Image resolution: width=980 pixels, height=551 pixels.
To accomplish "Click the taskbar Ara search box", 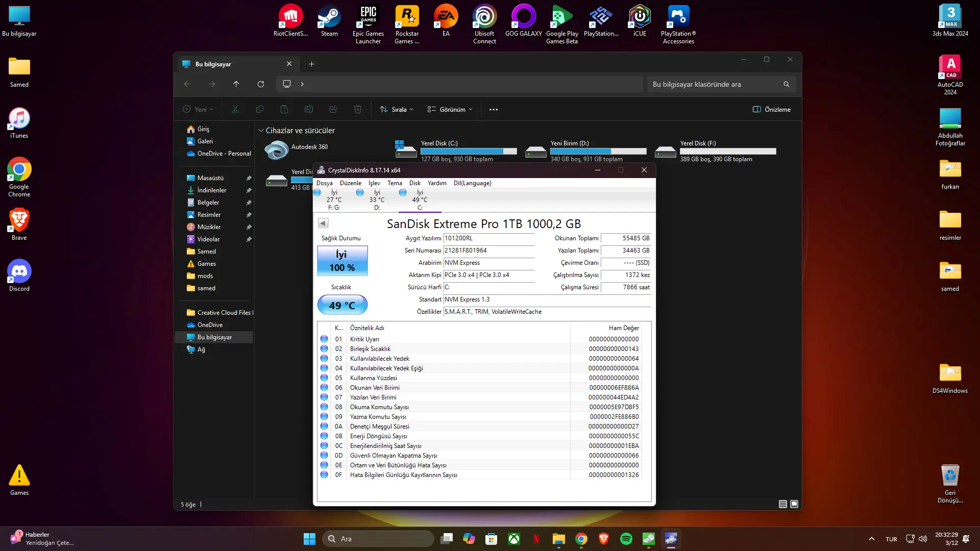I will click(x=378, y=539).
